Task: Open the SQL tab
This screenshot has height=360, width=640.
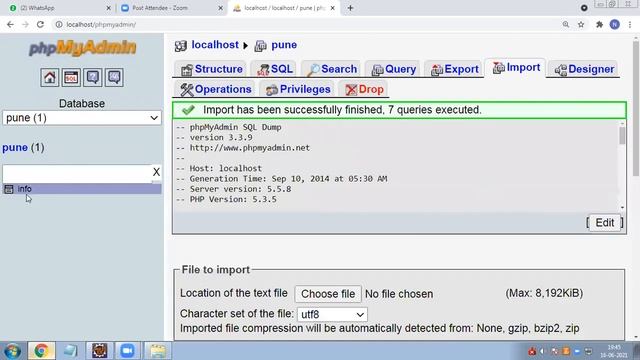Action: pos(275,69)
